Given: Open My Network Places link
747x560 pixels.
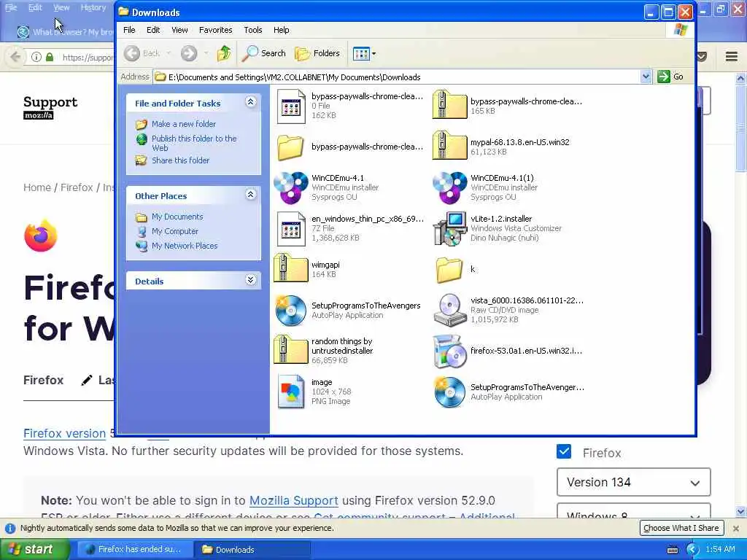Looking at the screenshot, I should point(185,246).
